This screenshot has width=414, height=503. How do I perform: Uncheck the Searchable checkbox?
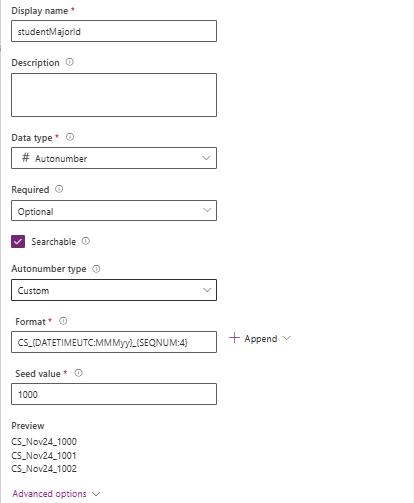[x=18, y=241]
